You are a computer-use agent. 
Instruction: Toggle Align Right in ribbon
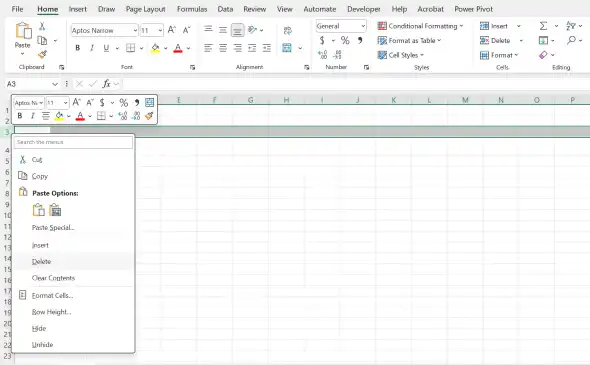pyautogui.click(x=237, y=48)
